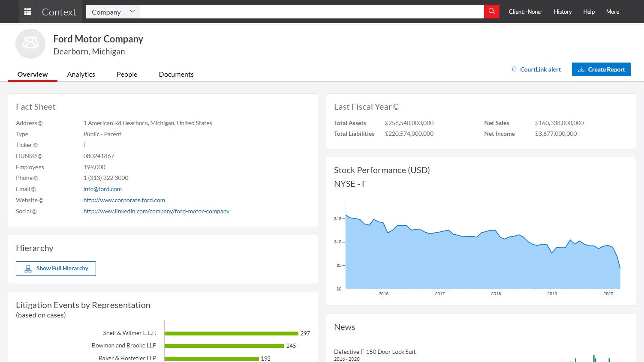Image resolution: width=644 pixels, height=362 pixels.
Task: Click the Ford Motor Company heading
Action: 98,39
